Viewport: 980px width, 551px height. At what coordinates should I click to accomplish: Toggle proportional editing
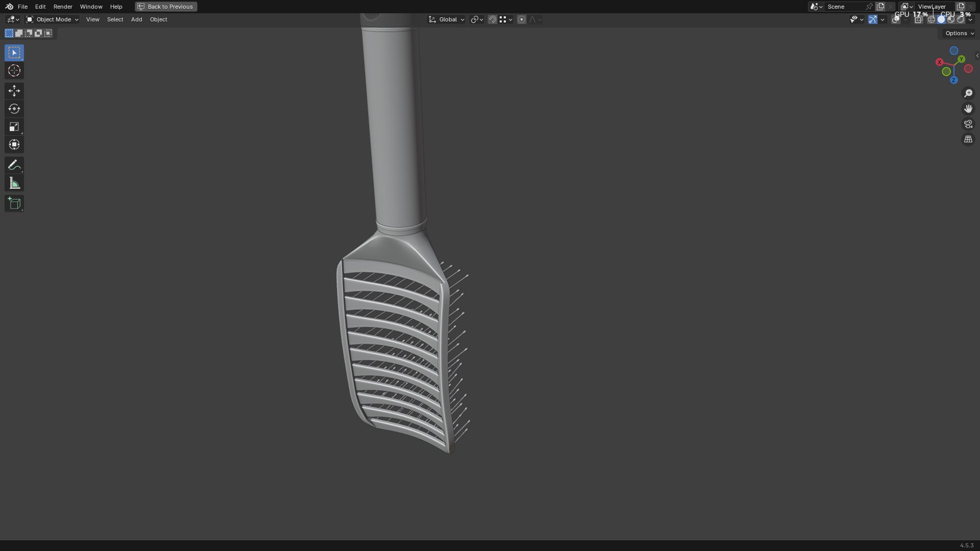521,19
